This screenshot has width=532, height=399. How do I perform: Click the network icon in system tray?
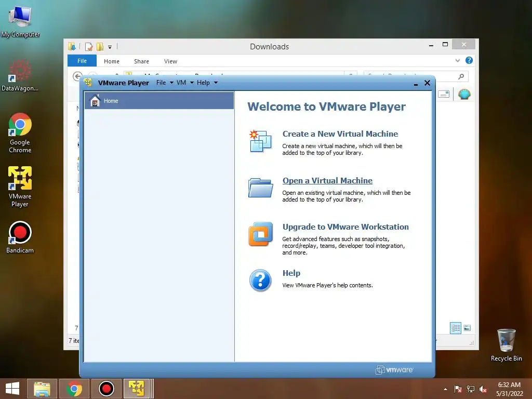click(471, 389)
